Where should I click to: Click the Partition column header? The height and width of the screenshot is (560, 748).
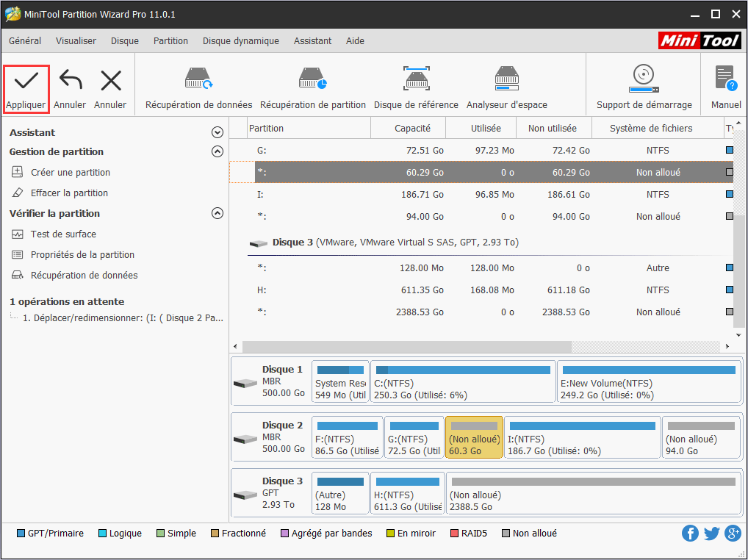coord(309,129)
